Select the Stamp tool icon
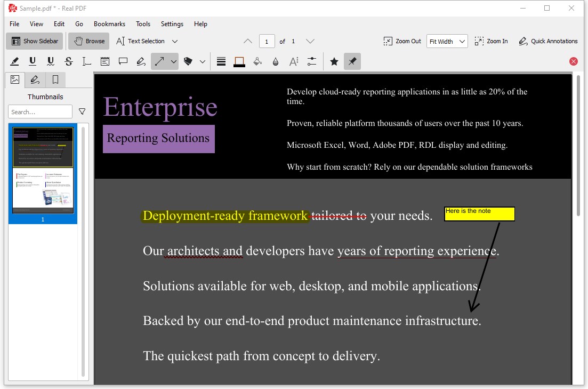The width and height of the screenshot is (588, 389). (188, 61)
